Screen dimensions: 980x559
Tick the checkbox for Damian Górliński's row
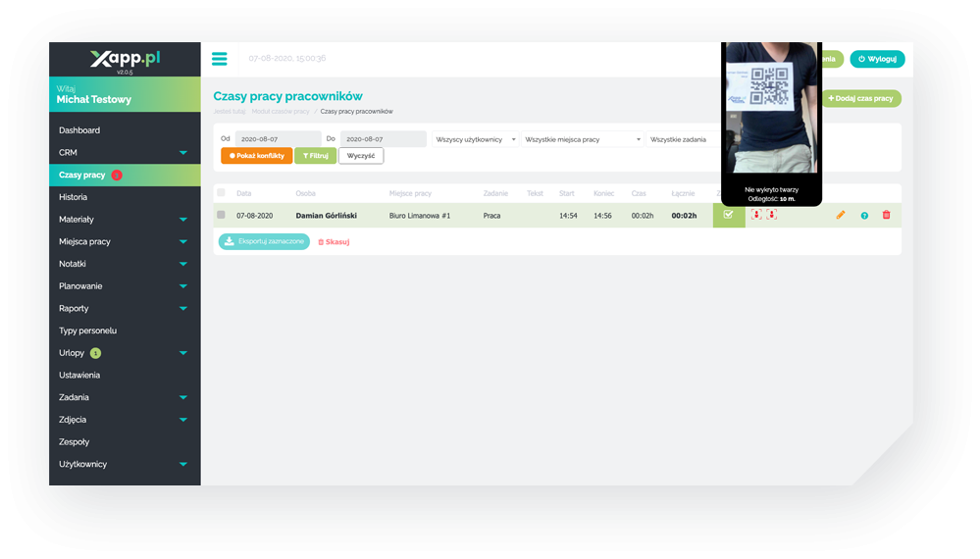click(221, 215)
